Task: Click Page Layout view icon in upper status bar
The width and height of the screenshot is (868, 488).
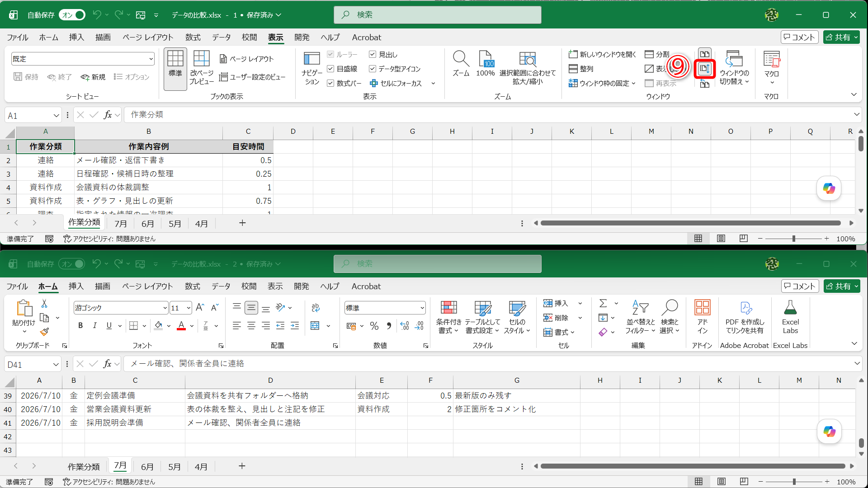Action: point(721,239)
